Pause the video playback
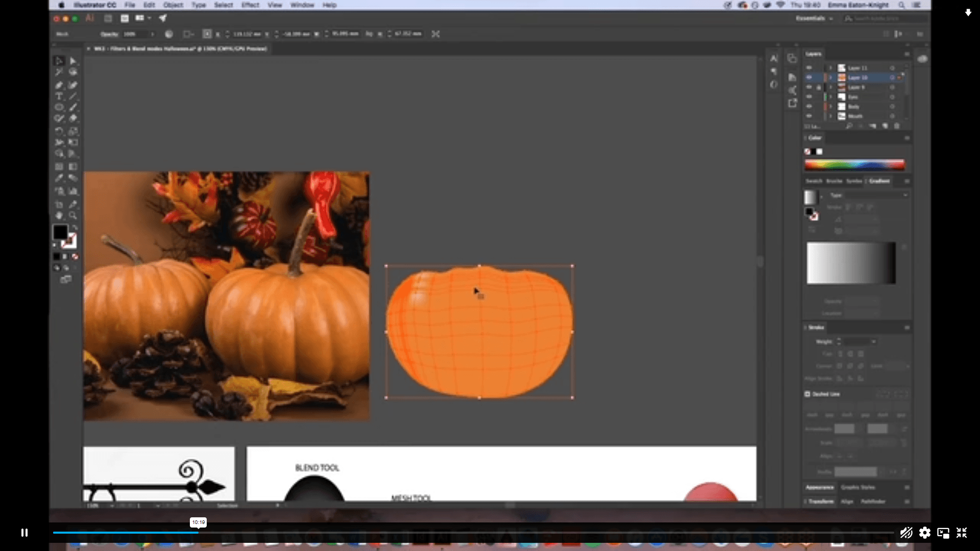 [x=24, y=532]
